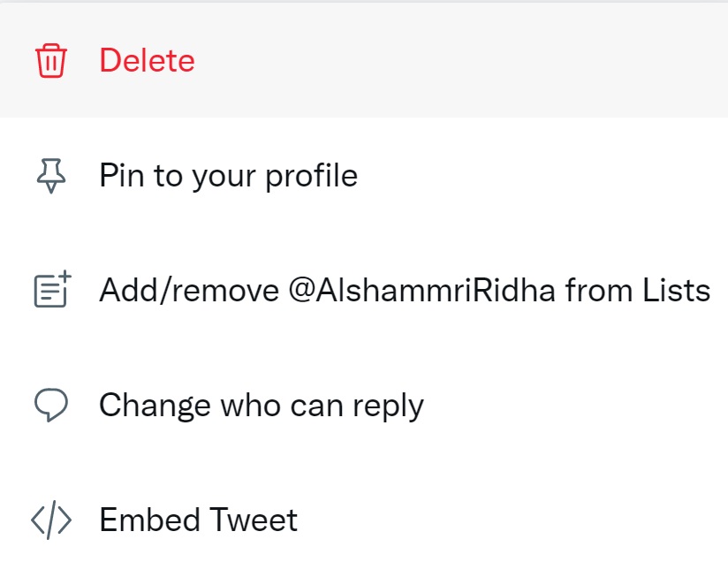Click the 'Embed Tweet' text label
This screenshot has width=728, height=562.
(x=198, y=520)
